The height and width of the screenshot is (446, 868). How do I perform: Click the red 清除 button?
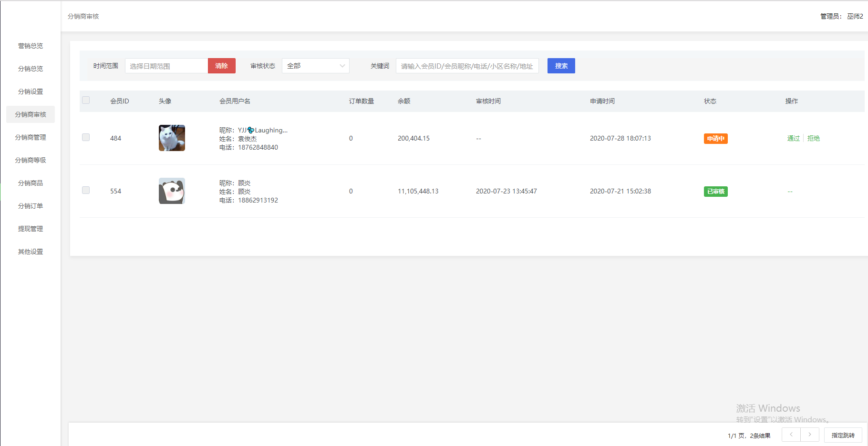(x=222, y=66)
